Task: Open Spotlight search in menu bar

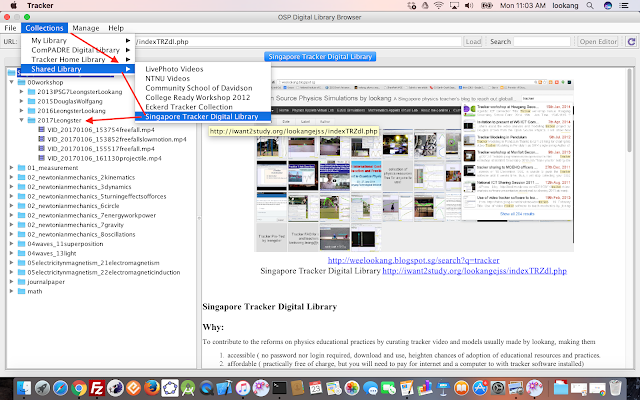Action: (590, 5)
